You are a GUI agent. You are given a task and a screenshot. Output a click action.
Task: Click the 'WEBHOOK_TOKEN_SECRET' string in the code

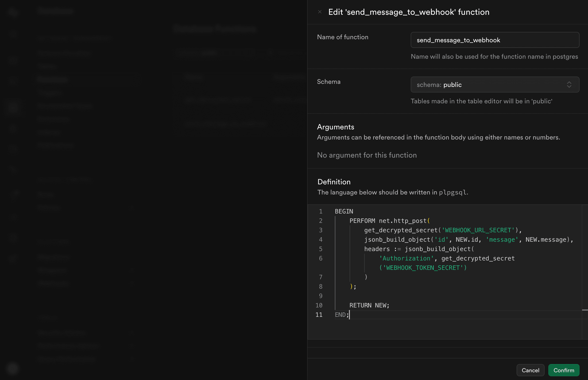coord(423,268)
